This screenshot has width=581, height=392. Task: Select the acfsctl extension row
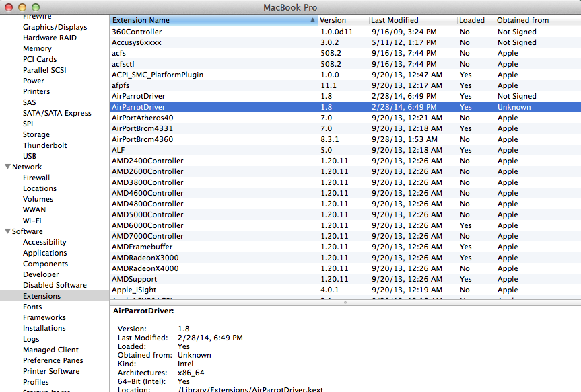coord(345,64)
